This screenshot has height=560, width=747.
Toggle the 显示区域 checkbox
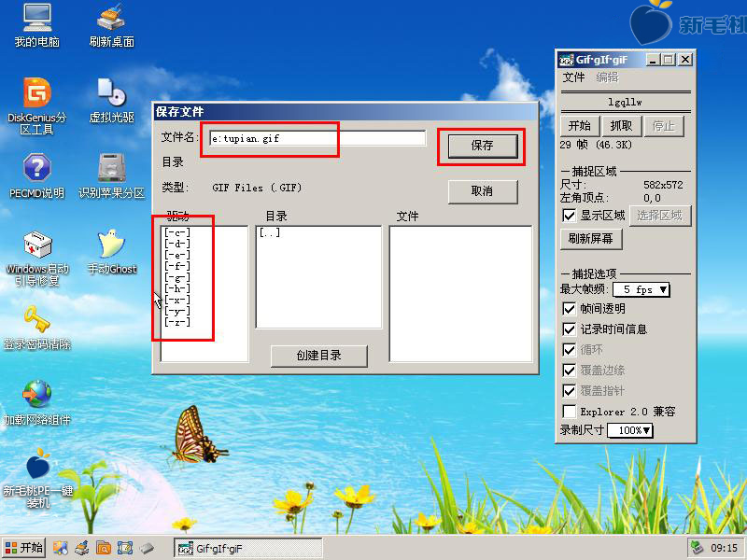(x=569, y=216)
